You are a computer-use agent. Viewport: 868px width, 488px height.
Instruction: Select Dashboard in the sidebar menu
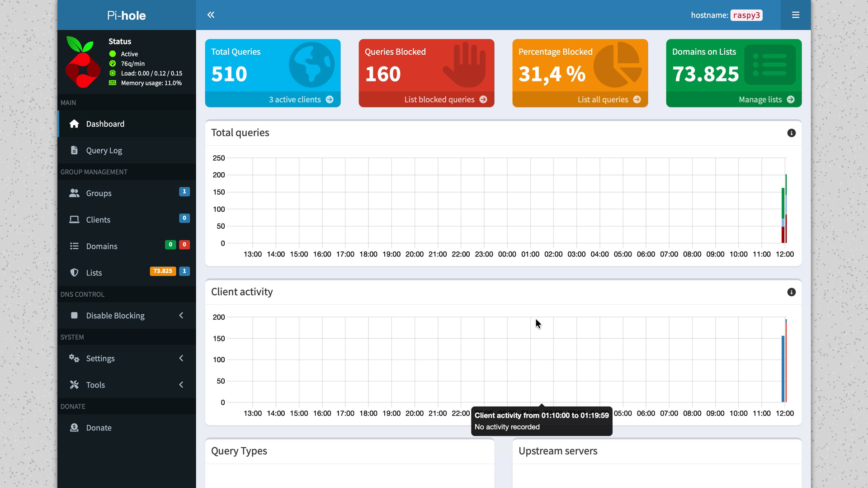coord(105,123)
